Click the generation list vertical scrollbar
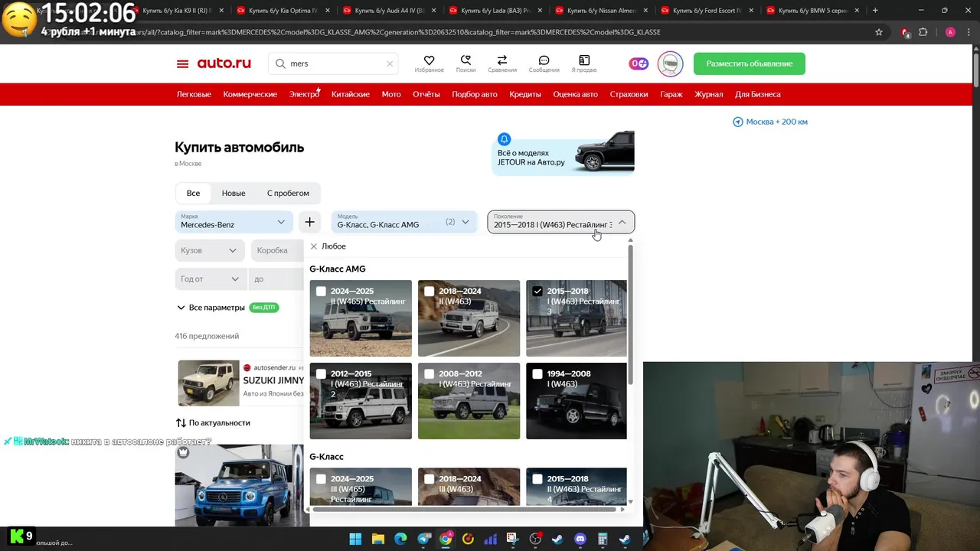This screenshot has width=980, height=551. (x=630, y=315)
